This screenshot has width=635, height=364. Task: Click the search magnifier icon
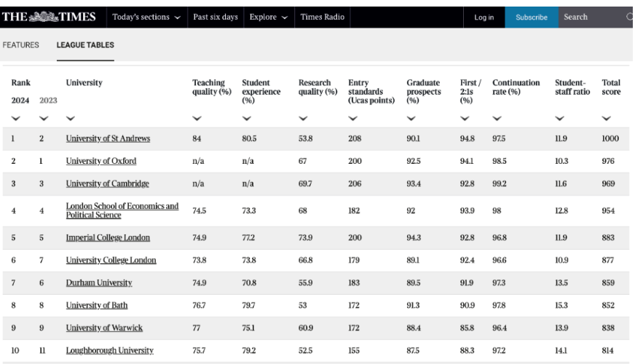pyautogui.click(x=629, y=17)
